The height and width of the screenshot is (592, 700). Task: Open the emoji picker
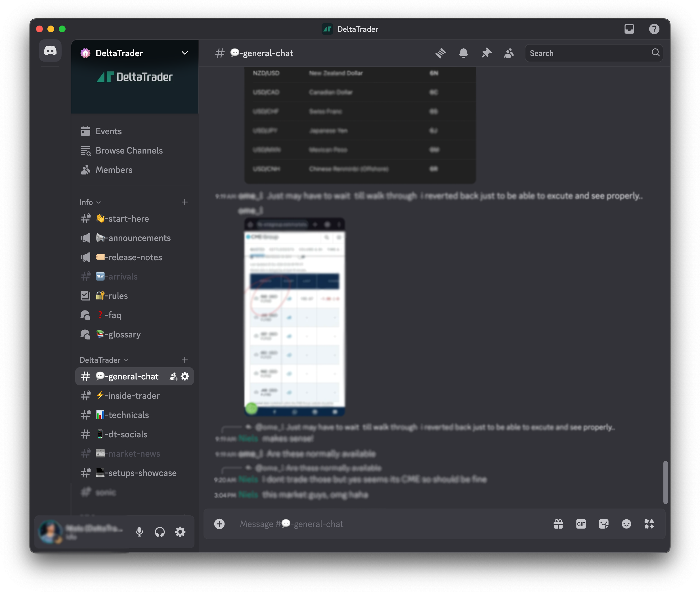(x=626, y=524)
